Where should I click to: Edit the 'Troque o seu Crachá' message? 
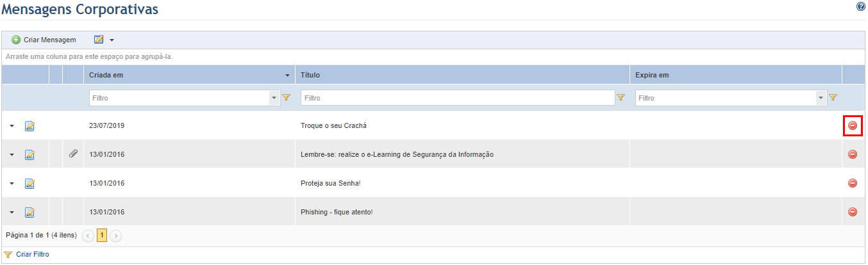coord(29,126)
